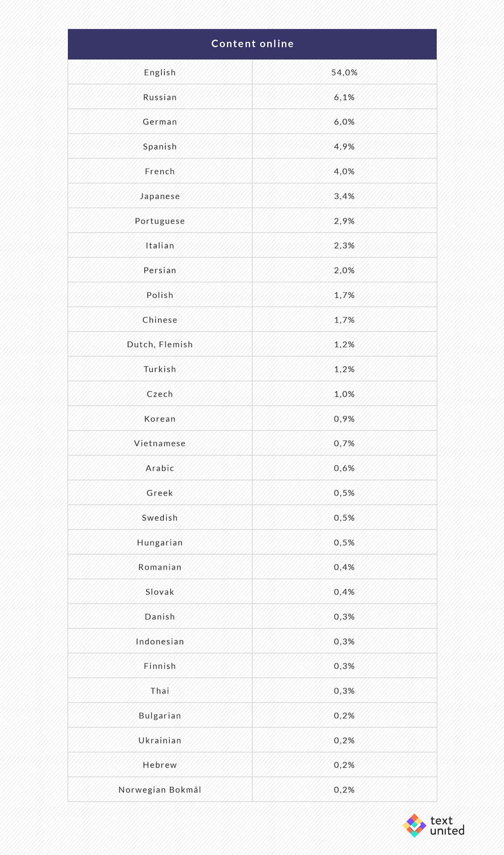The width and height of the screenshot is (504, 855).
Task: Click the Indonesian language cell
Action: coord(160,641)
